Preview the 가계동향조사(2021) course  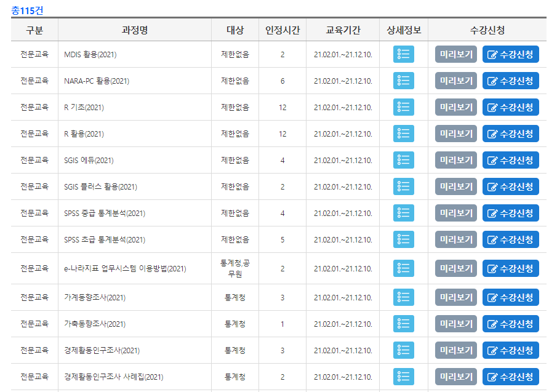tap(456, 297)
